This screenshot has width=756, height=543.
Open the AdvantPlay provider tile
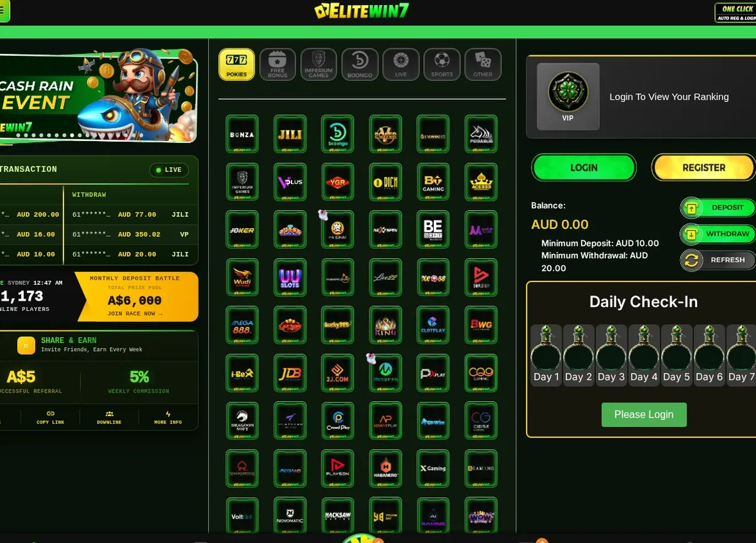(386, 421)
